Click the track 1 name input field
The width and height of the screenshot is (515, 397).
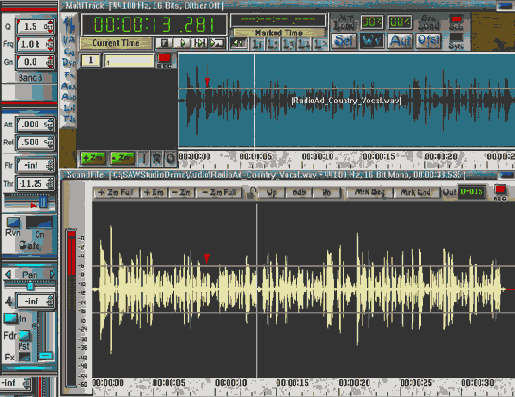click(x=129, y=61)
